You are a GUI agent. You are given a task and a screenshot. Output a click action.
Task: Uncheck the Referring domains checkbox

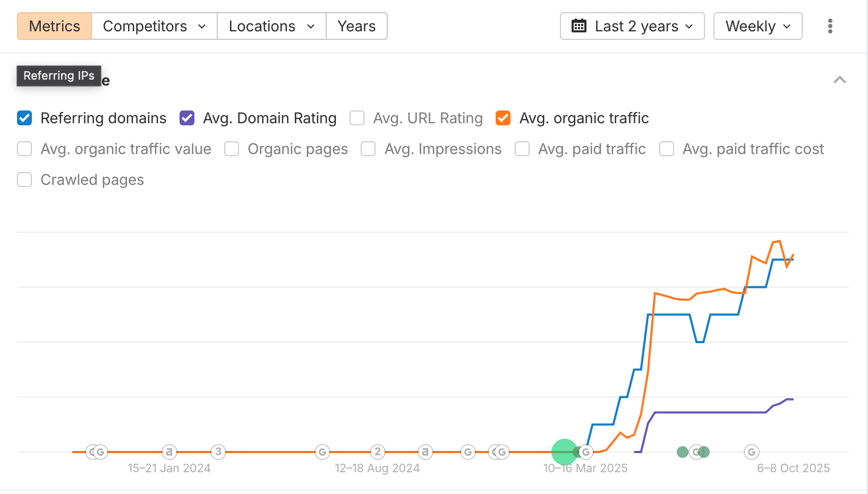pyautogui.click(x=24, y=118)
